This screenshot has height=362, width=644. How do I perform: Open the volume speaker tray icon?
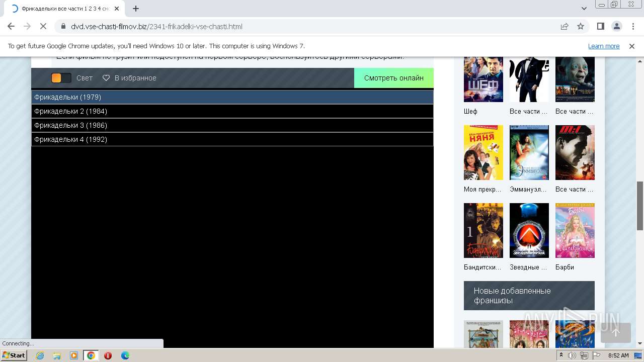[572, 355]
